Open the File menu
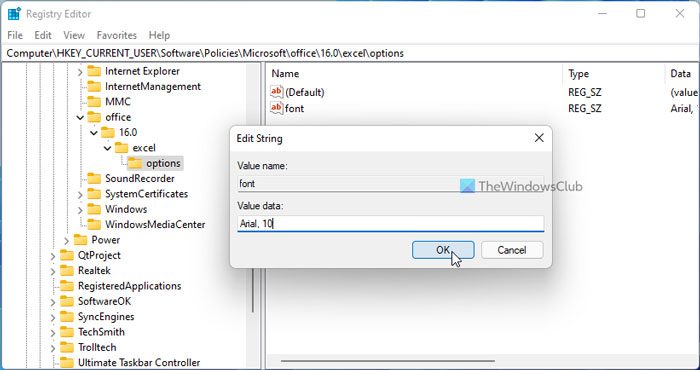Image resolution: width=700 pixels, height=370 pixels. [x=15, y=35]
